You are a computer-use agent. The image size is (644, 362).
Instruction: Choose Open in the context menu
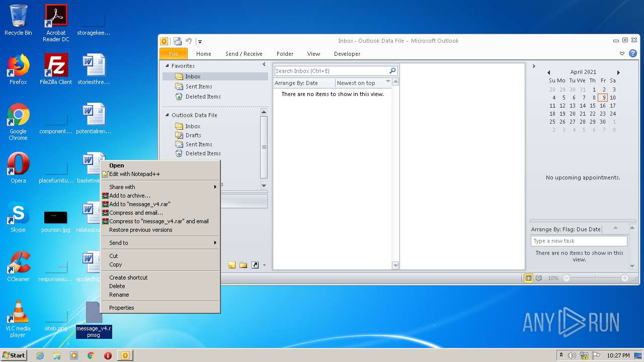coord(160,165)
